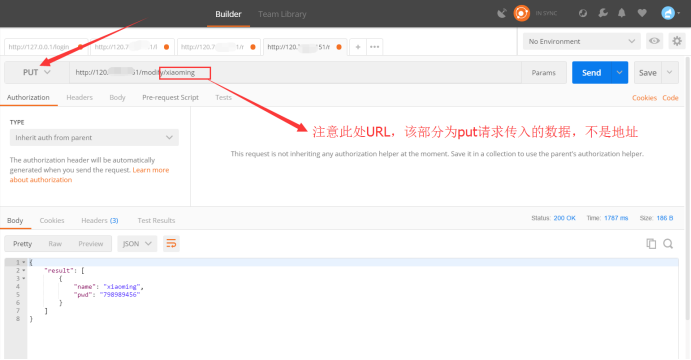Click the 200 OK status value

[565, 218]
